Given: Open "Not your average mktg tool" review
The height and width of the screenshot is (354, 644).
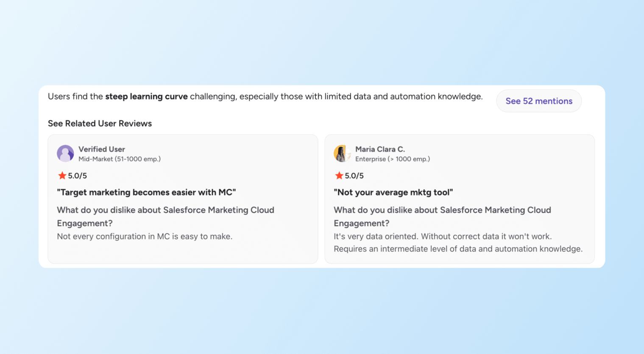Looking at the screenshot, I should [x=393, y=192].
